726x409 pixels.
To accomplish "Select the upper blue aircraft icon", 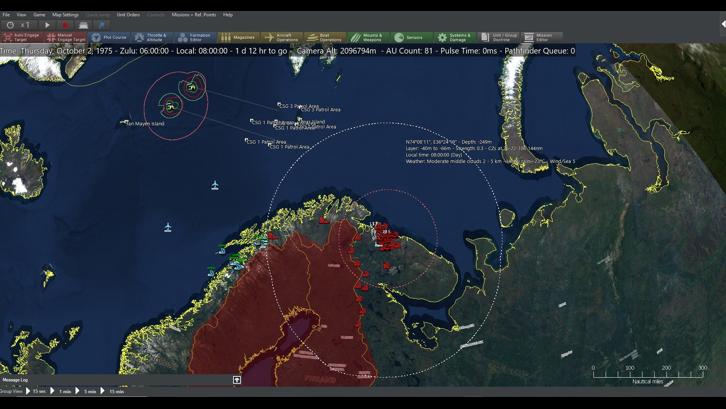I will [215, 185].
